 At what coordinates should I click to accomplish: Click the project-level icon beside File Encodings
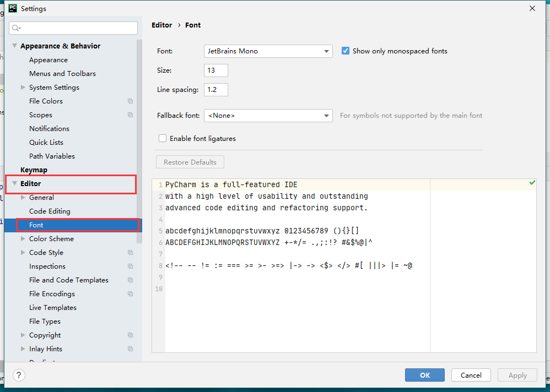click(130, 294)
